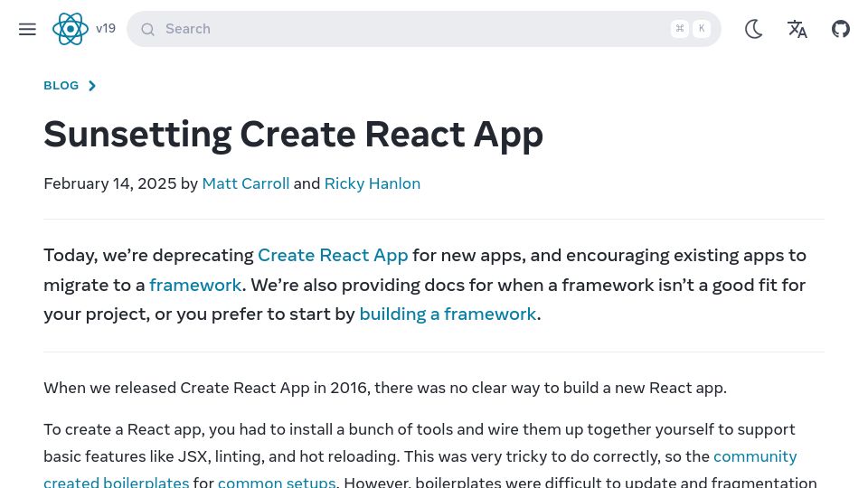868x488 pixels.
Task: Open Matt Carroll author link
Action: pos(246,183)
